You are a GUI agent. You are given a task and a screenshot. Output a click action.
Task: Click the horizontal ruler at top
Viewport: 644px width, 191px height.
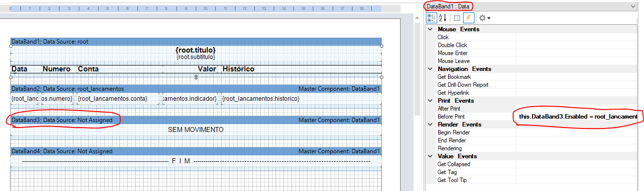click(196, 9)
